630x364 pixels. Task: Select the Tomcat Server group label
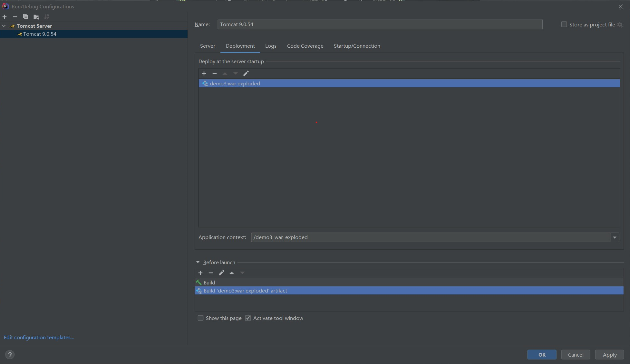pyautogui.click(x=34, y=26)
